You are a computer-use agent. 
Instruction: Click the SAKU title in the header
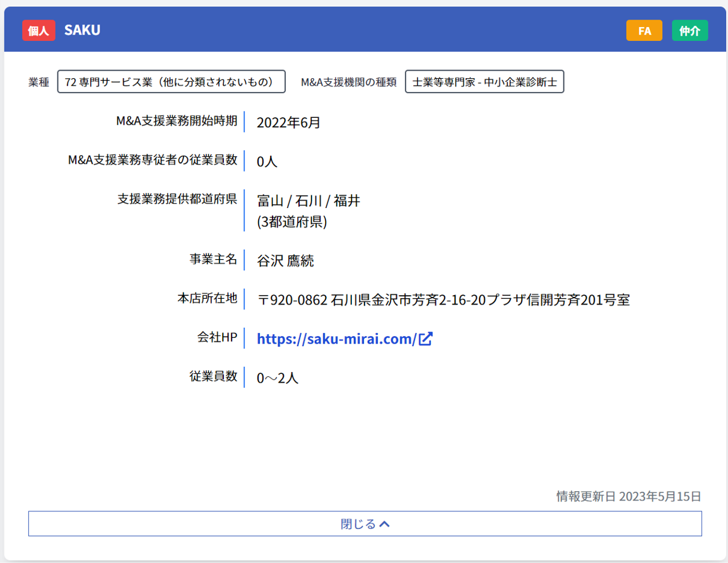coord(82,30)
